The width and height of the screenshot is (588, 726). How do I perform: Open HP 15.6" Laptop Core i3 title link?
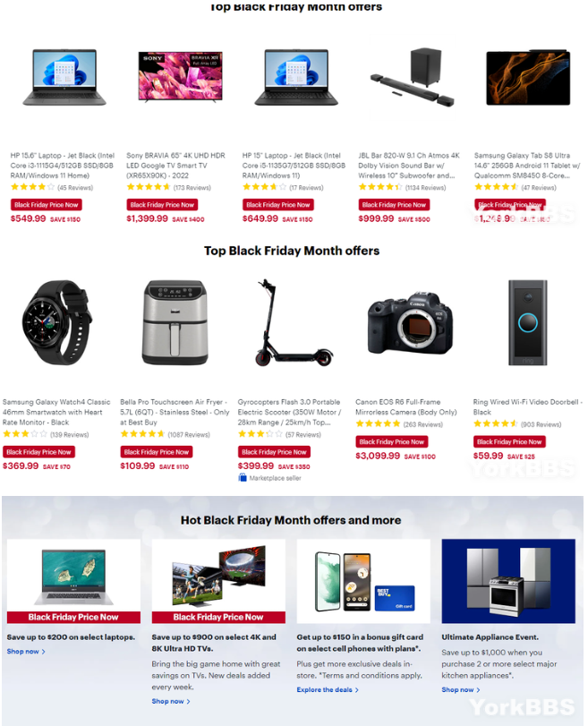click(63, 166)
